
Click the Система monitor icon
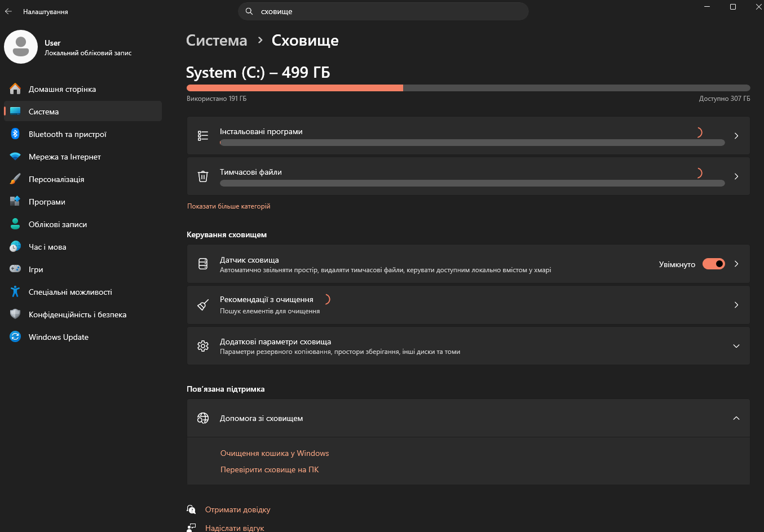tap(15, 112)
